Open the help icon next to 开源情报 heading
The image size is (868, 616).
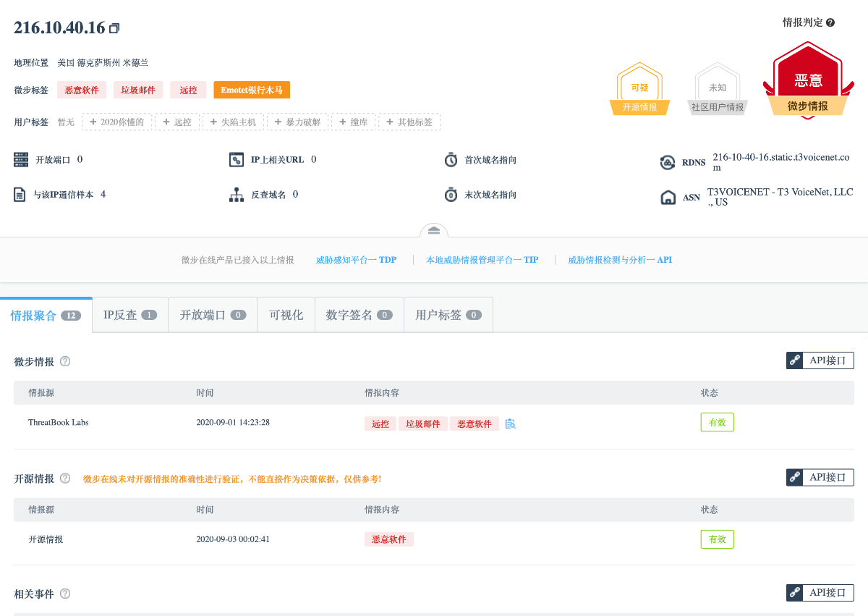click(x=65, y=478)
